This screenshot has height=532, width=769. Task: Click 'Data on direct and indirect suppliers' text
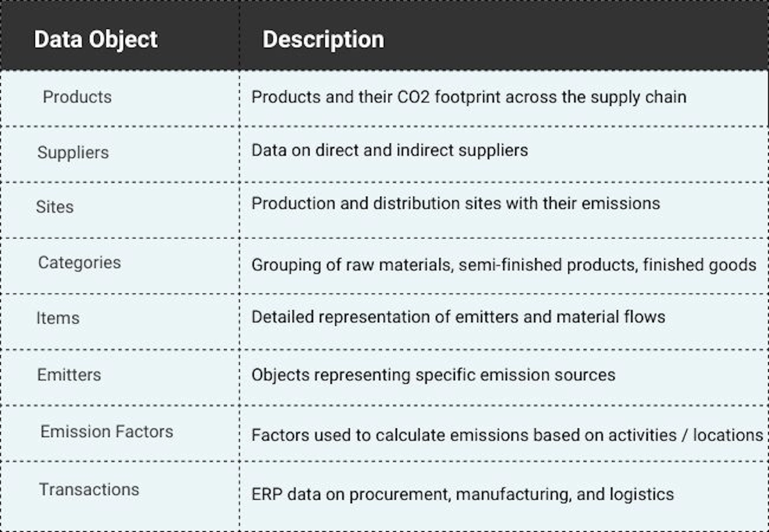pyautogui.click(x=390, y=150)
